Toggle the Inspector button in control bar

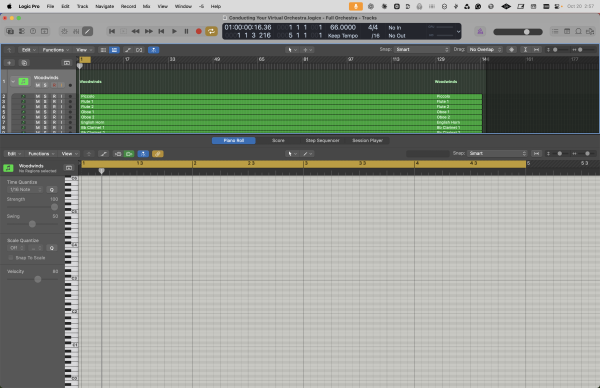point(22,31)
